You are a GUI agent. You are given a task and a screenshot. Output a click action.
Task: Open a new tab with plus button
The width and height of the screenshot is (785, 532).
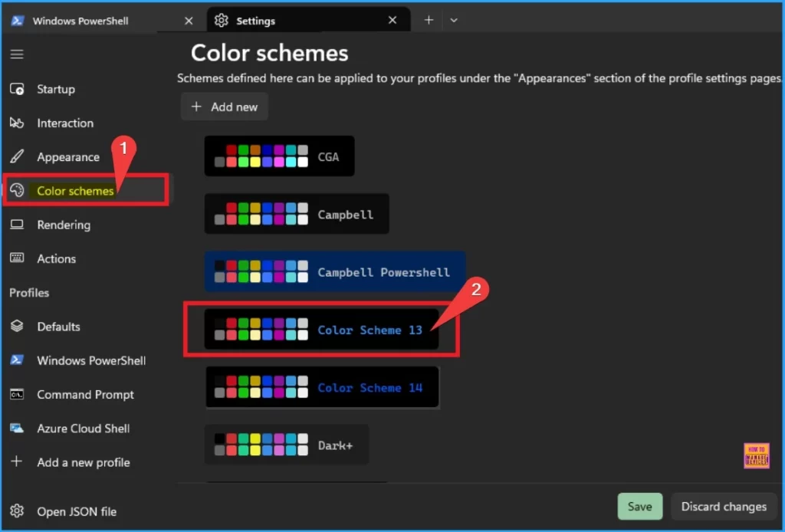429,20
